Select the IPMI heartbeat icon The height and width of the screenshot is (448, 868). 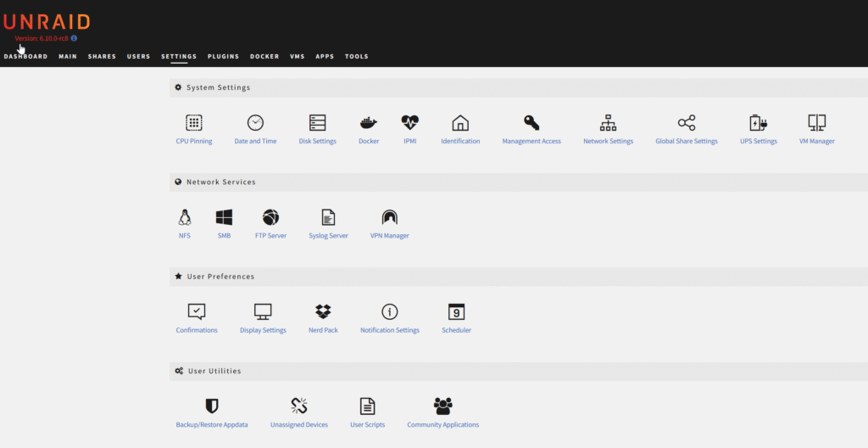click(x=410, y=123)
